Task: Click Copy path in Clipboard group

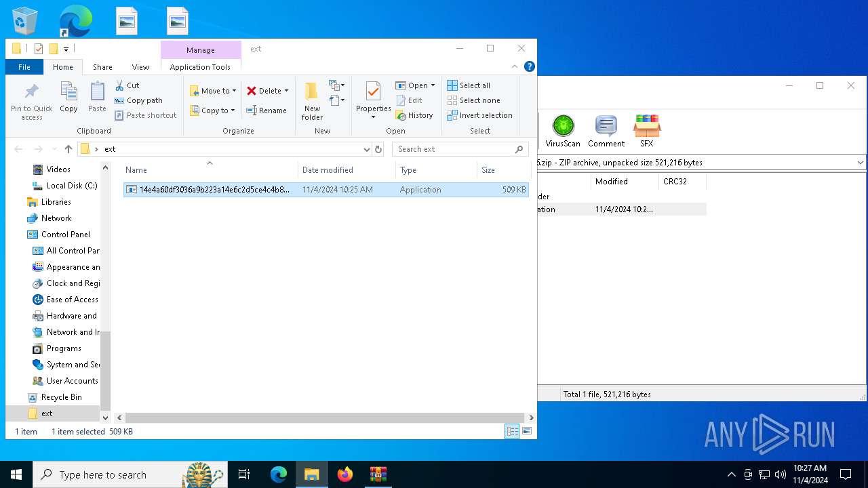Action: point(138,100)
